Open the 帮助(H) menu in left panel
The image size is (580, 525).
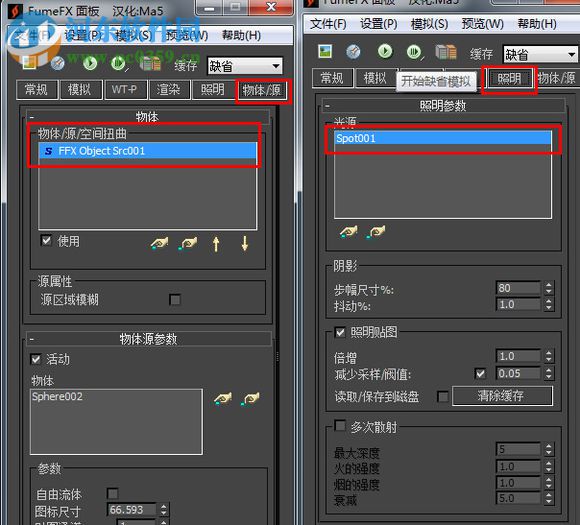242,36
